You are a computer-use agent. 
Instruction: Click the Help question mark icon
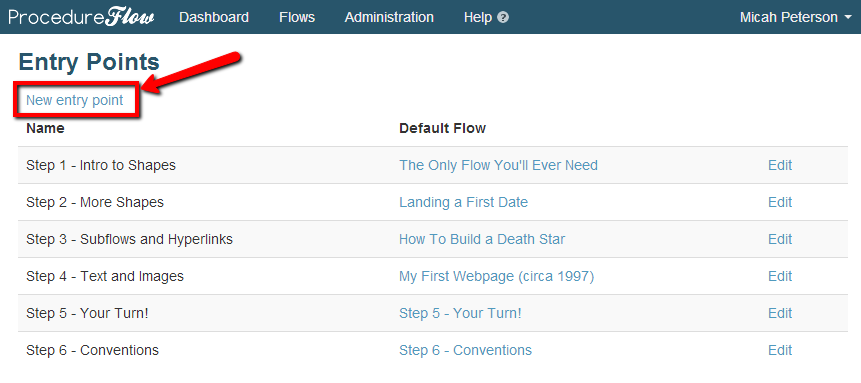502,18
